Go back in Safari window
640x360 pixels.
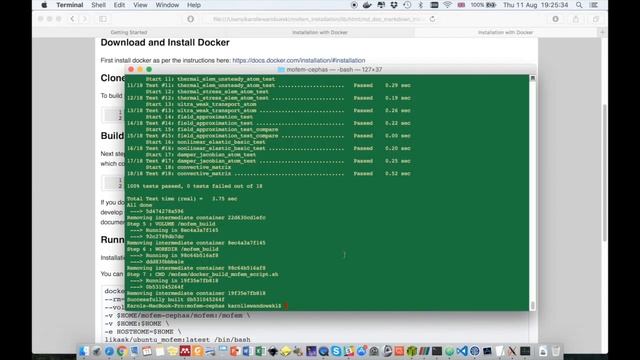click(72, 19)
